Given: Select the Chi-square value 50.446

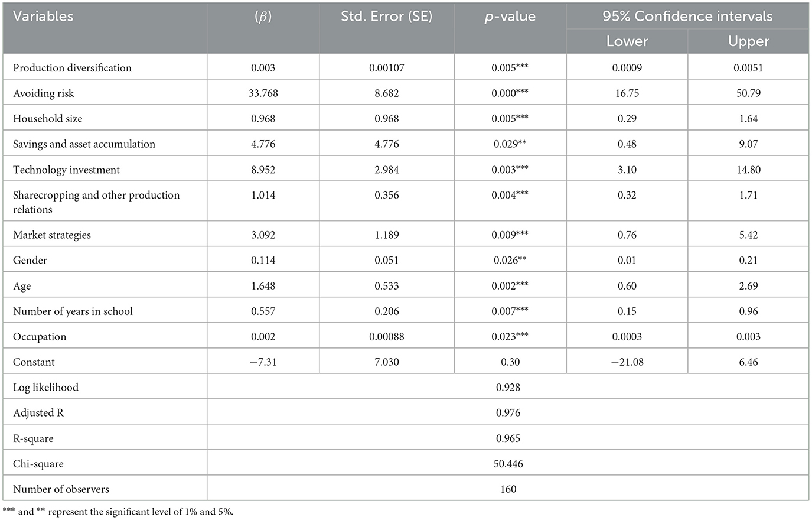Looking at the screenshot, I should coord(508,464).
